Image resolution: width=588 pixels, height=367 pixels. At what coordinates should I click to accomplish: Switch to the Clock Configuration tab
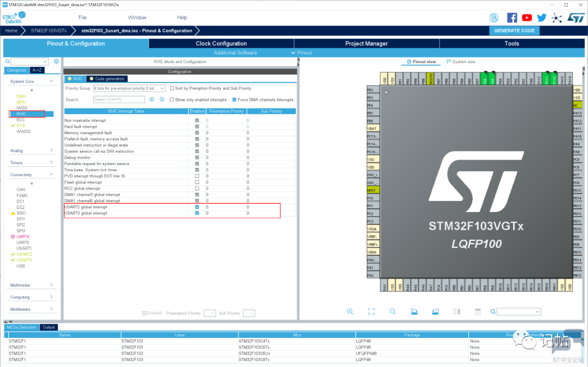221,44
